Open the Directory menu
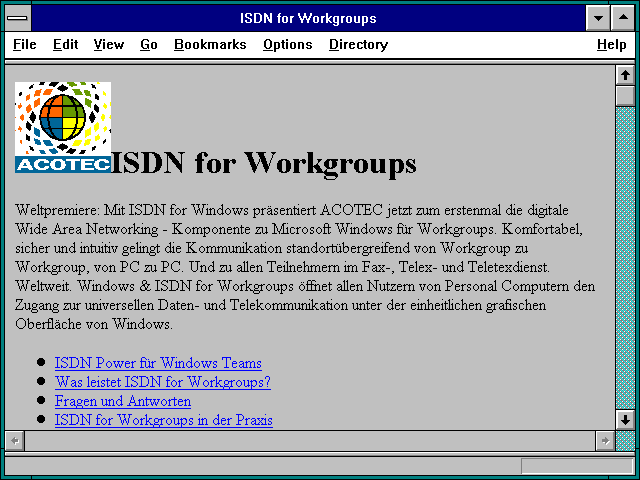Image resolution: width=640 pixels, height=480 pixels. [358, 44]
